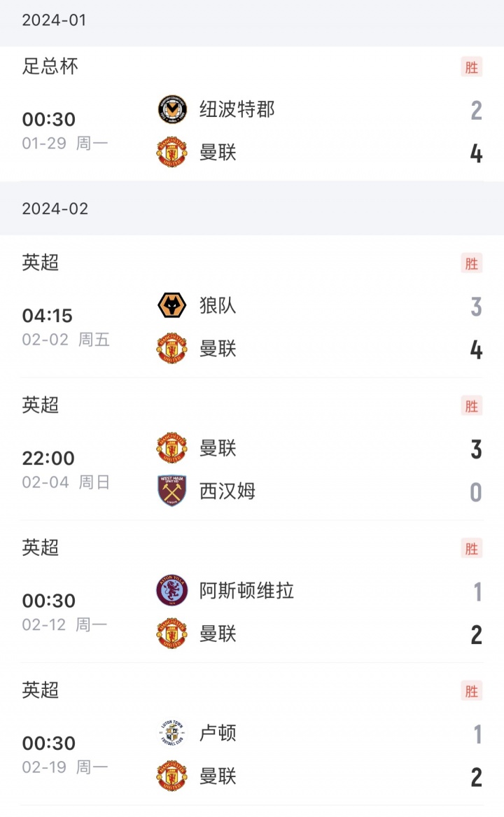Tap the West Ham (西汉姆) crest
The height and width of the screenshot is (817, 504).
point(171,491)
